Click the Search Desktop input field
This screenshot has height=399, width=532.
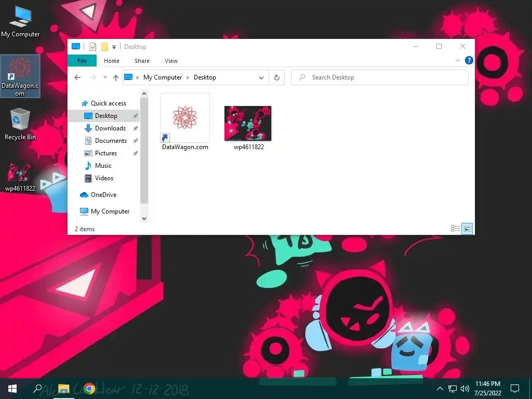click(380, 77)
